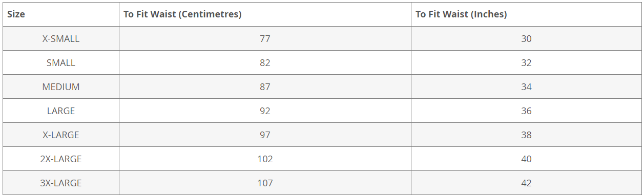
Task: Click the X-SMALL size cell
Action: tap(61, 38)
